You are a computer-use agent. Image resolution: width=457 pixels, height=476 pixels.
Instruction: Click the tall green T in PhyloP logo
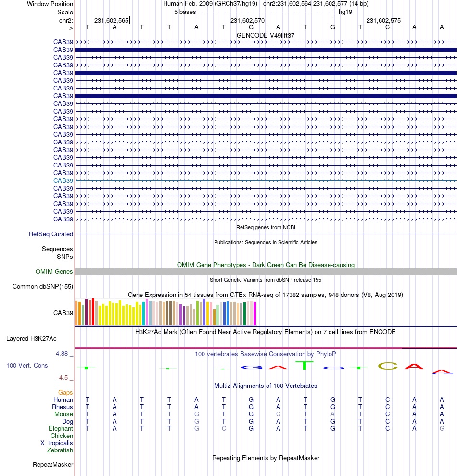click(305, 365)
